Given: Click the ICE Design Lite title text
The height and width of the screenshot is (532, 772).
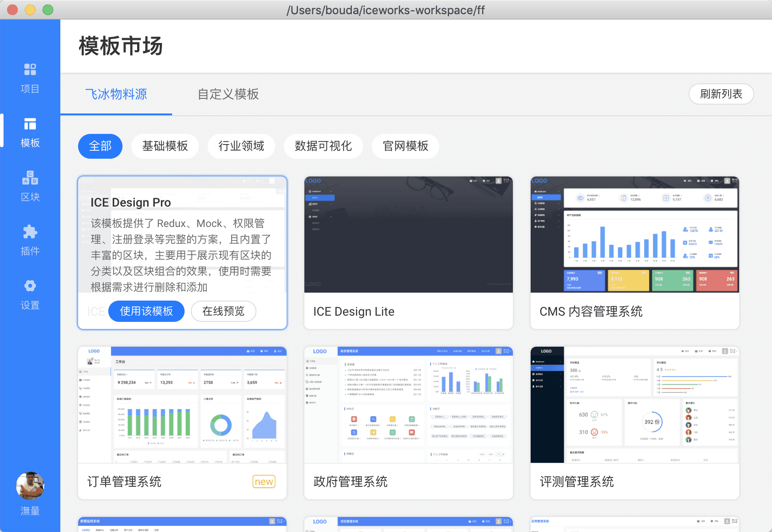Looking at the screenshot, I should [x=354, y=311].
